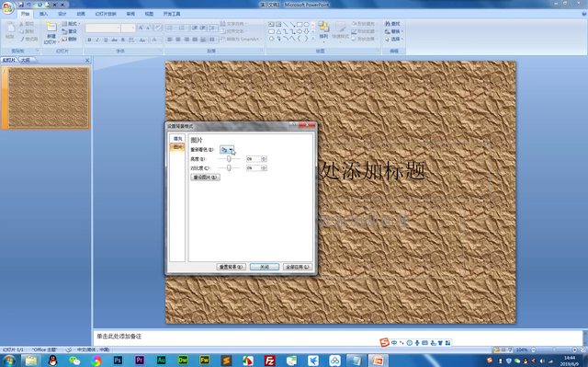The height and width of the screenshot is (367, 588).
Task: Switch to the 大纲 outline pane tab
Action: coord(27,60)
